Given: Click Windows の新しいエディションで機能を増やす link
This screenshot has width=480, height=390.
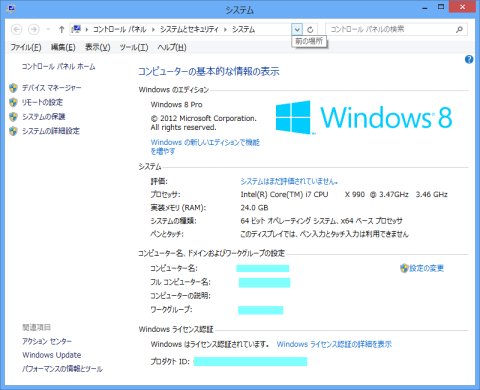Looking at the screenshot, I should coord(205,147).
